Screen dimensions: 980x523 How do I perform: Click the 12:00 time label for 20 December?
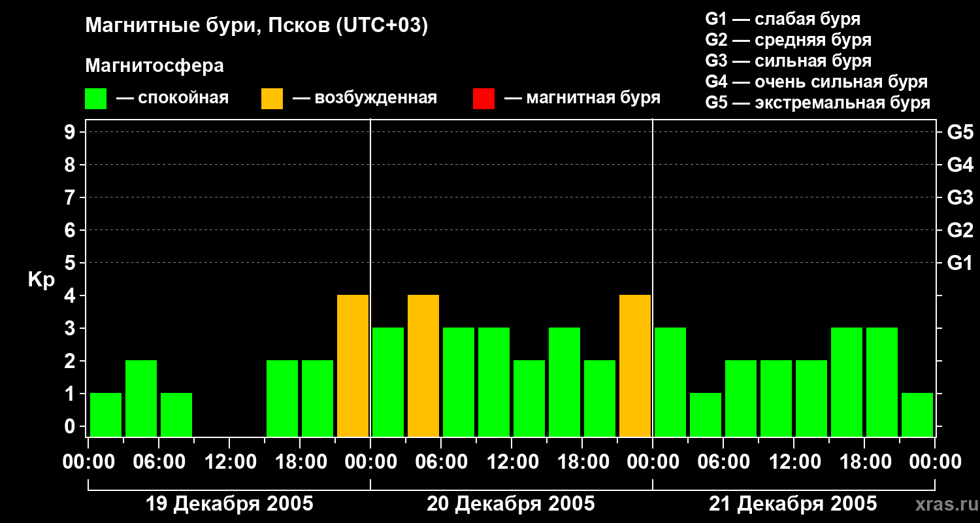coord(512,462)
